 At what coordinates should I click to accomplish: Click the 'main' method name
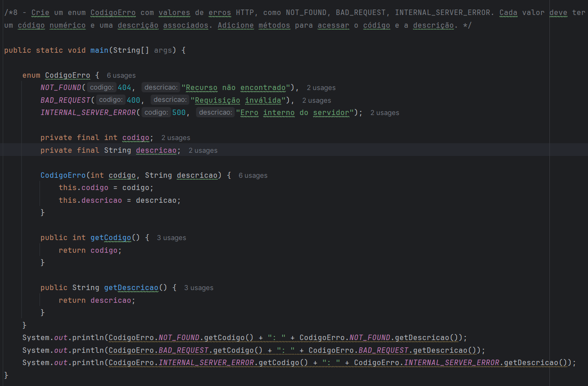click(x=100, y=50)
